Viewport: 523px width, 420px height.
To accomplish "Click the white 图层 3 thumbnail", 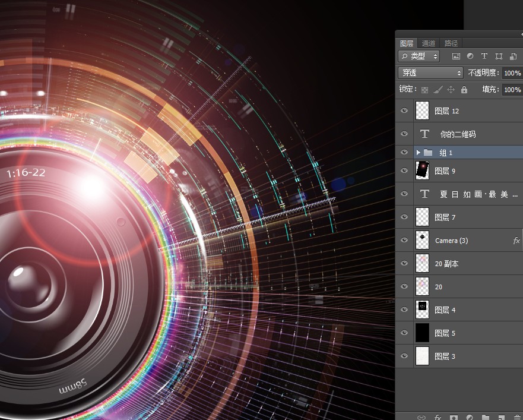I will click(422, 356).
